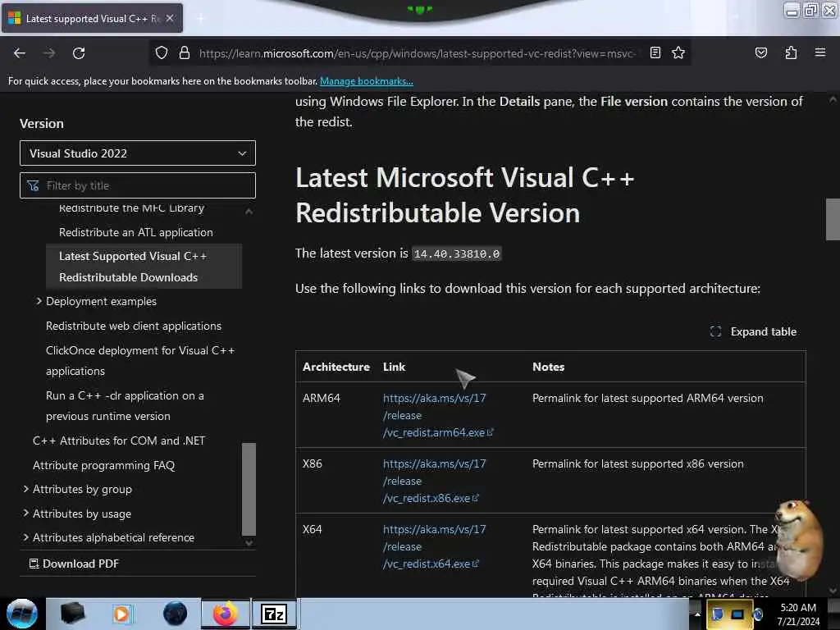Viewport: 840px width, 630px height.
Task: Go back to the previous page
Action: (x=20, y=53)
